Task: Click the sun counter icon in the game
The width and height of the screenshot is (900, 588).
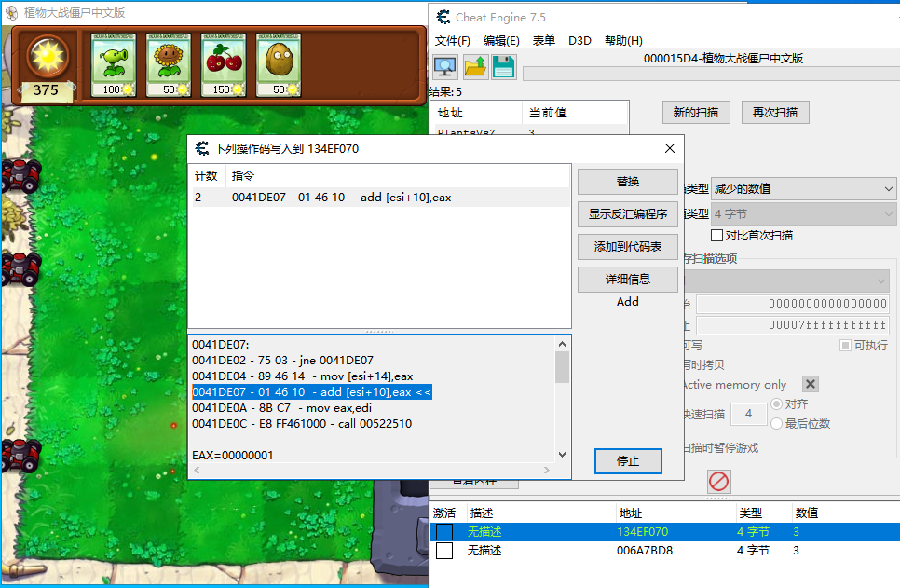Action: tap(48, 56)
